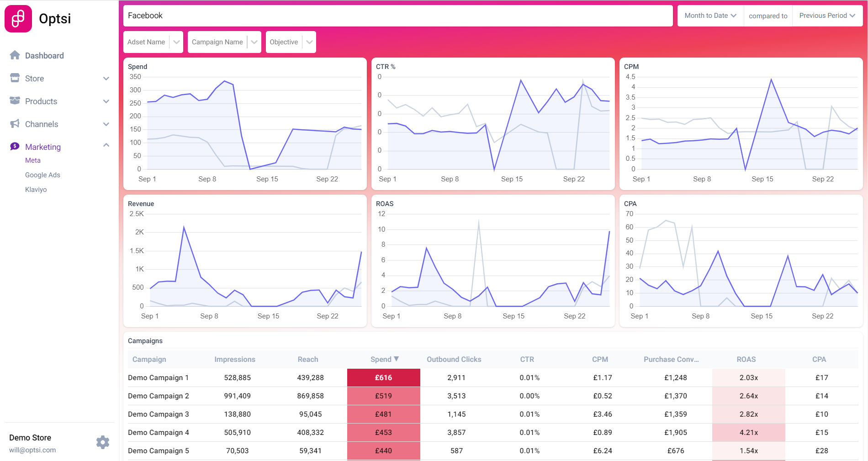Select the Demo Campaign 5 row name
Image resolution: width=868 pixels, height=461 pixels.
click(158, 451)
